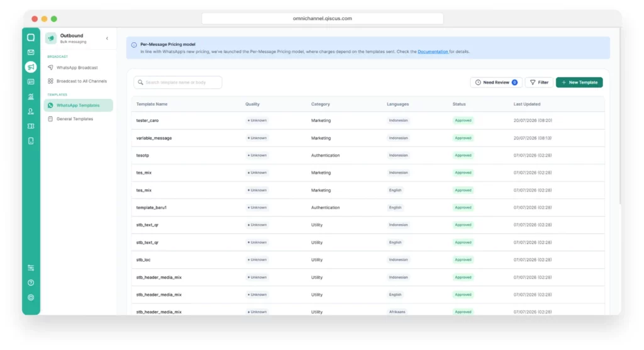
Task: Click the 20/07/2026 (08:20) date cell
Action: tap(533, 120)
